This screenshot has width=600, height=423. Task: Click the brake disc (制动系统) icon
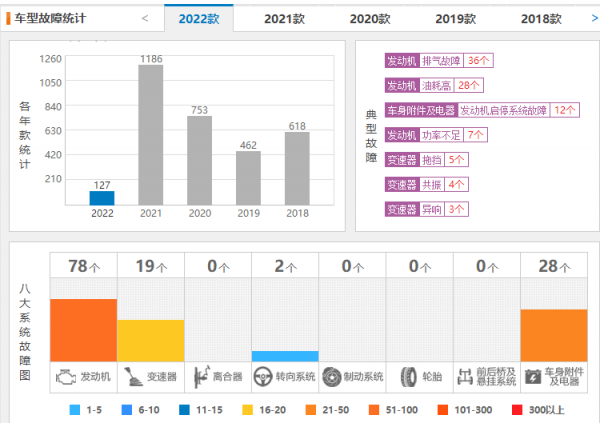point(331,377)
